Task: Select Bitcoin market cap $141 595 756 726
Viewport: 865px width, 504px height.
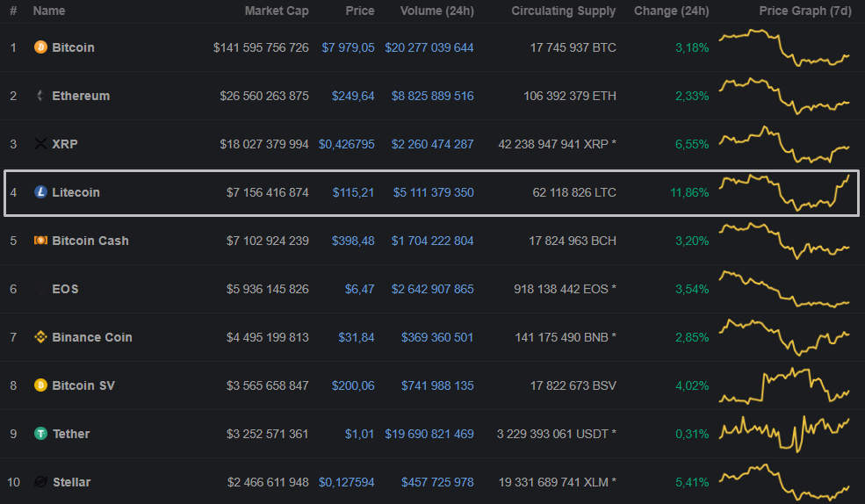Action: 261,47
